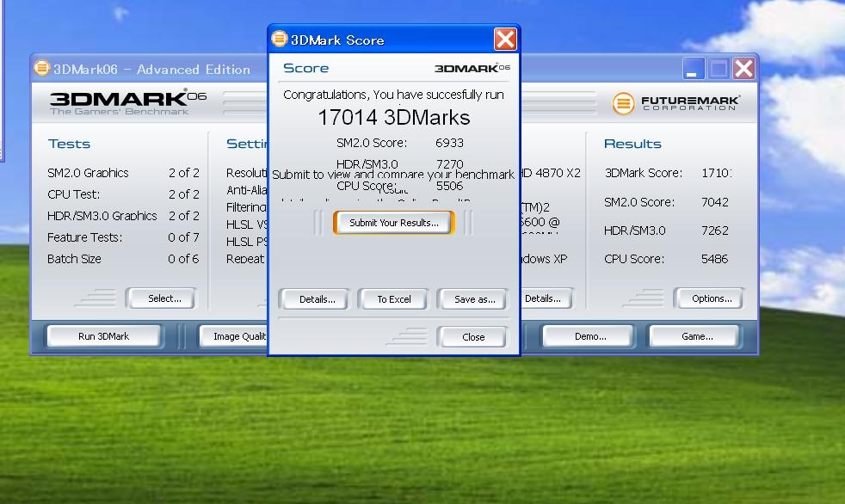Close the 3DMark Score dialog with the red X
Image resolution: width=845 pixels, height=504 pixels.
click(x=505, y=40)
